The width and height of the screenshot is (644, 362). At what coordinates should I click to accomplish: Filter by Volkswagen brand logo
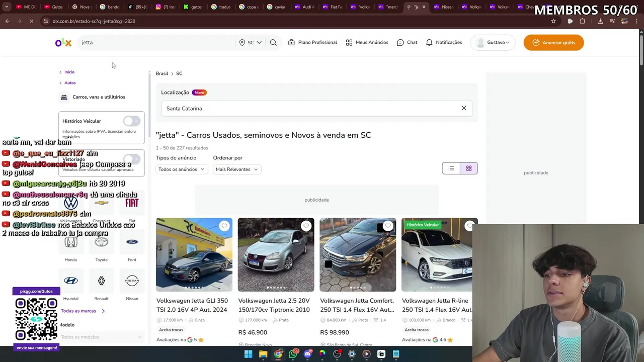71,203
